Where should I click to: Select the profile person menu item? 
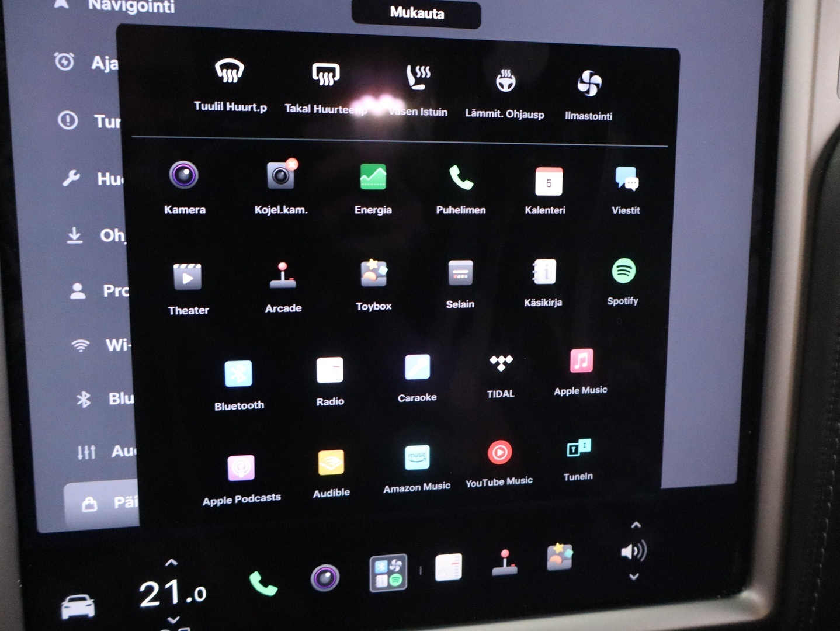click(98, 290)
